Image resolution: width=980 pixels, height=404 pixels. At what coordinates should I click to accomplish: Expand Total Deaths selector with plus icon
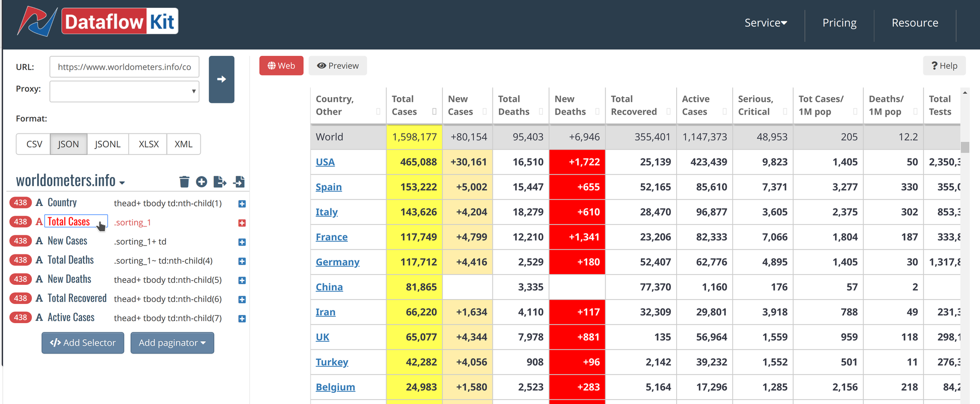tap(242, 261)
